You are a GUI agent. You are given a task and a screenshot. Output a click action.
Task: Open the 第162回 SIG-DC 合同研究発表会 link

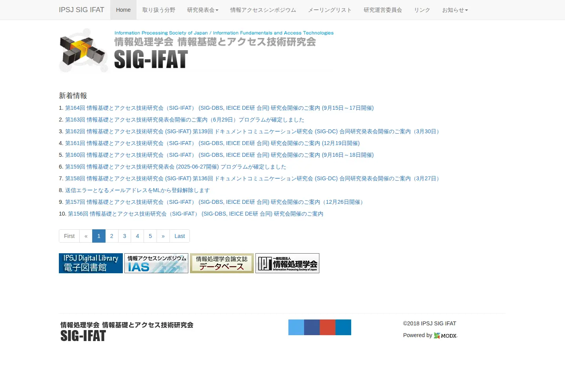point(253,131)
